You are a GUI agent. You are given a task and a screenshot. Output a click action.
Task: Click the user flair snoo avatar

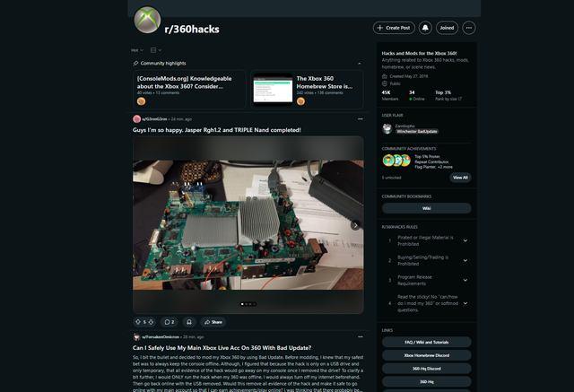point(387,128)
